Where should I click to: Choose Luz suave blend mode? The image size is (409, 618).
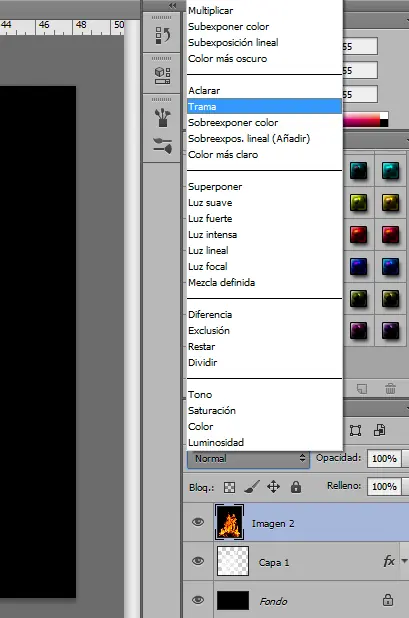(x=264, y=203)
